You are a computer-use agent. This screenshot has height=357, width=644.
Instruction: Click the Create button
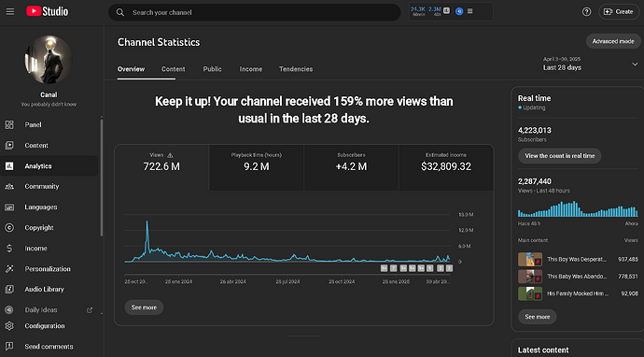619,12
